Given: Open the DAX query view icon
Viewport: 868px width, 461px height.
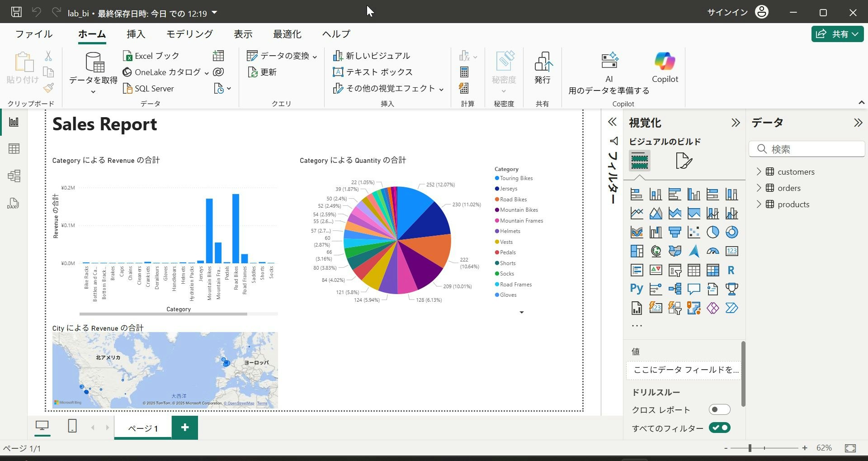Looking at the screenshot, I should 13,203.
